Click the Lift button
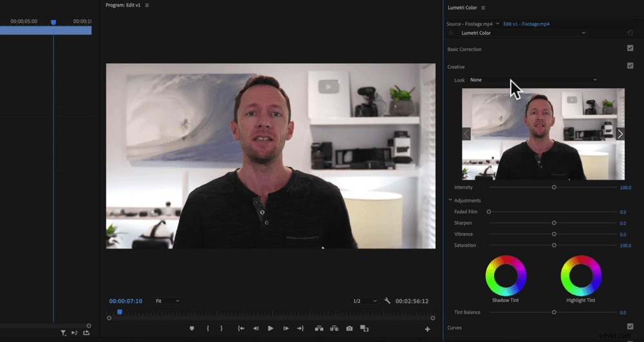Viewport: 644px width, 342px height. [319, 328]
